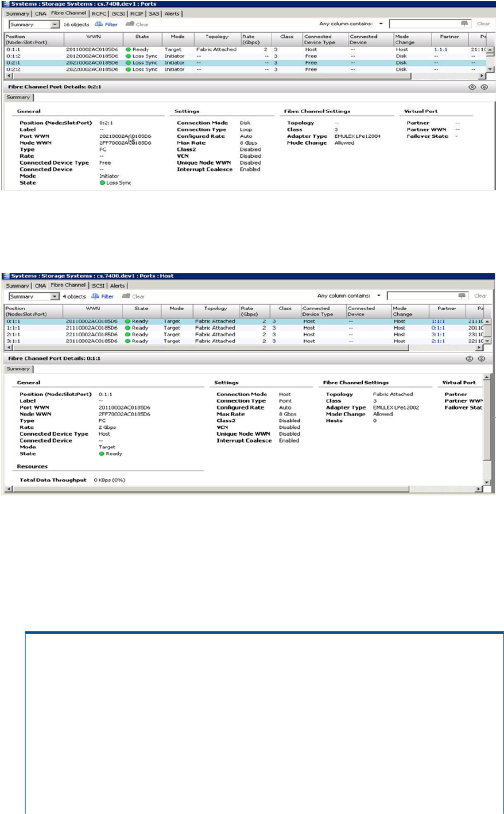Click horizontal scrollbar under Ports table
Screen dimensions: 504x814
[x=230, y=76]
